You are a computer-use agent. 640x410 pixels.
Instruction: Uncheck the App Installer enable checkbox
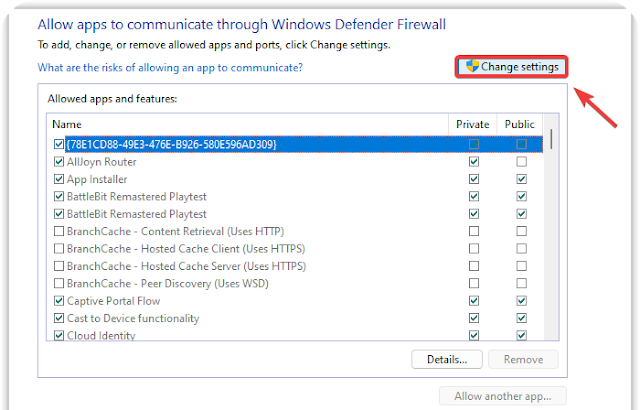point(59,179)
